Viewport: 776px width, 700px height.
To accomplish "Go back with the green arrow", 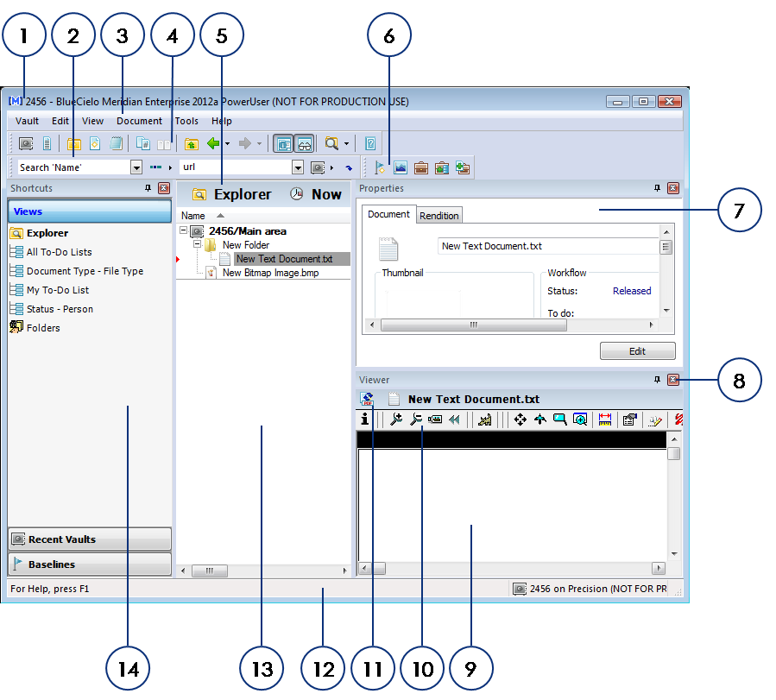I will tap(213, 143).
